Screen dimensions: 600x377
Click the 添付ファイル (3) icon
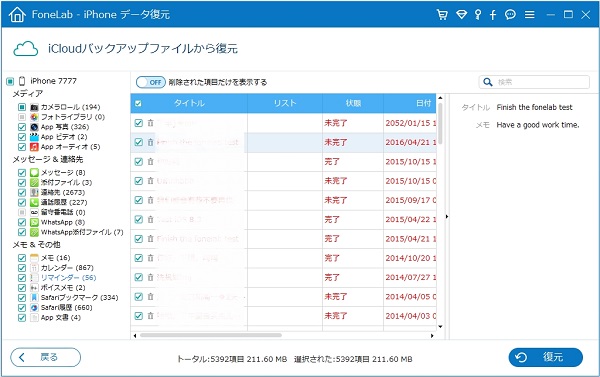(x=34, y=182)
